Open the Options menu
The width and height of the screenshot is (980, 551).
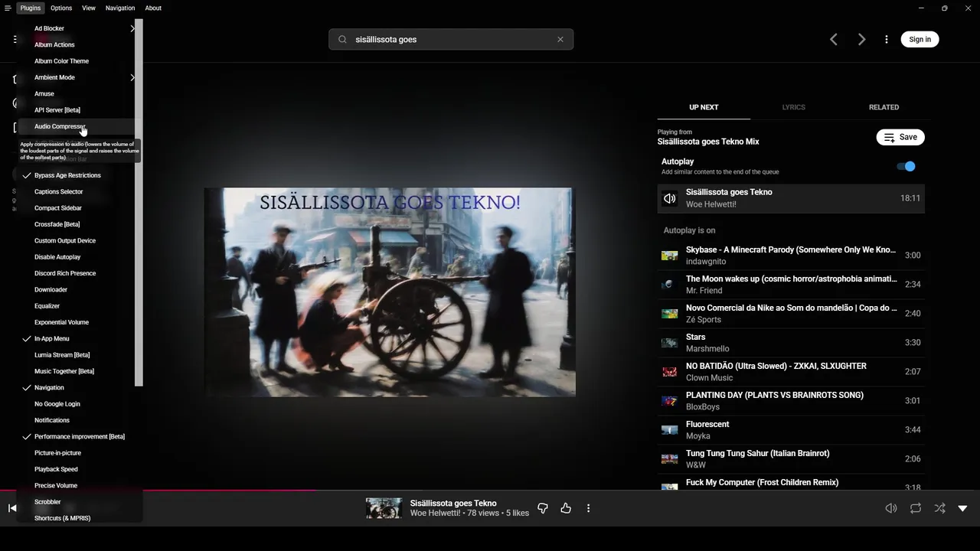pyautogui.click(x=61, y=8)
